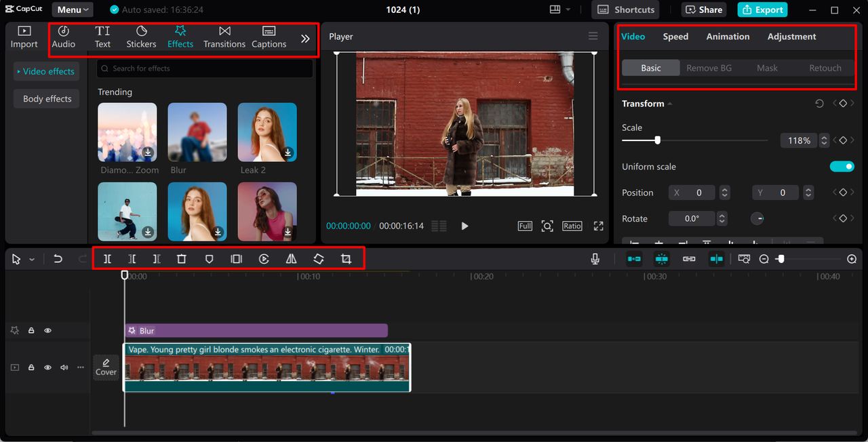
Task: Open the Text panel
Action: pyautogui.click(x=102, y=37)
